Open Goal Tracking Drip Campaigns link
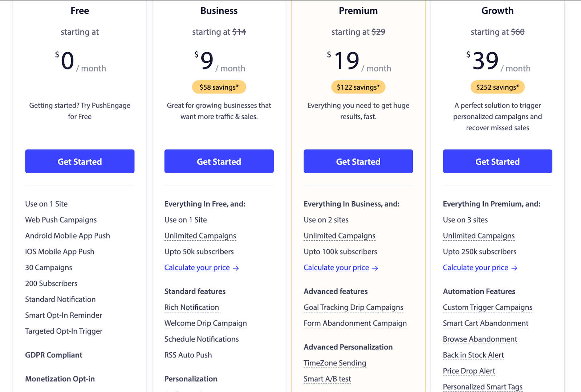The image size is (581, 392). pyautogui.click(x=353, y=307)
